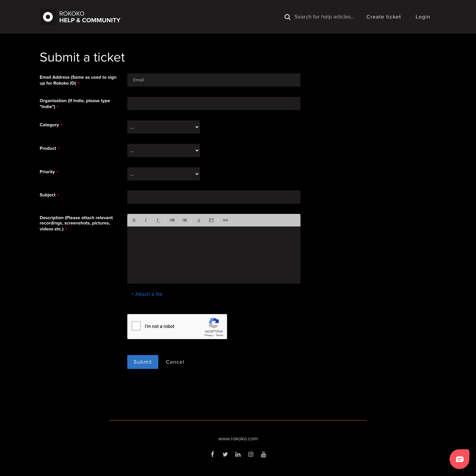Insert a hyperlink via toolbar icon
The height and width of the screenshot is (476, 476).
(225, 220)
